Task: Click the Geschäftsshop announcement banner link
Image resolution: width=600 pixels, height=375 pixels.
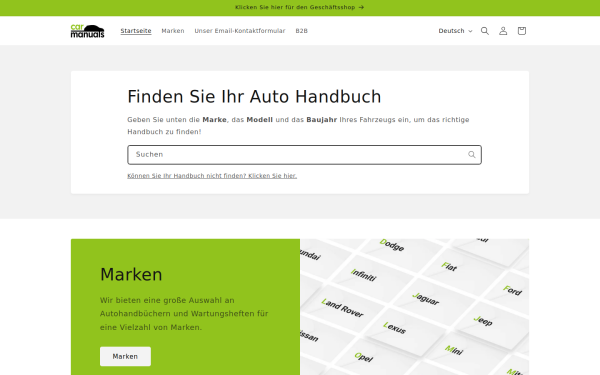Action: point(300,7)
